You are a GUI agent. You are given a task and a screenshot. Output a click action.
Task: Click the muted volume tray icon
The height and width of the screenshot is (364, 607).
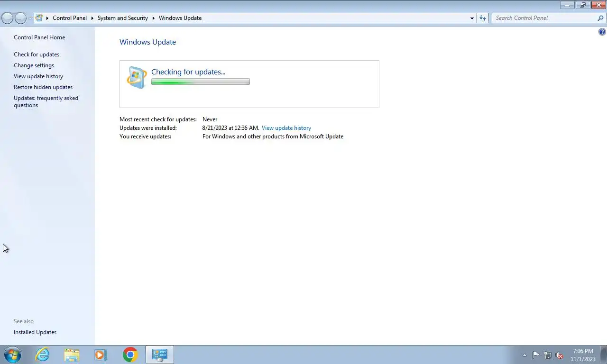pos(559,355)
